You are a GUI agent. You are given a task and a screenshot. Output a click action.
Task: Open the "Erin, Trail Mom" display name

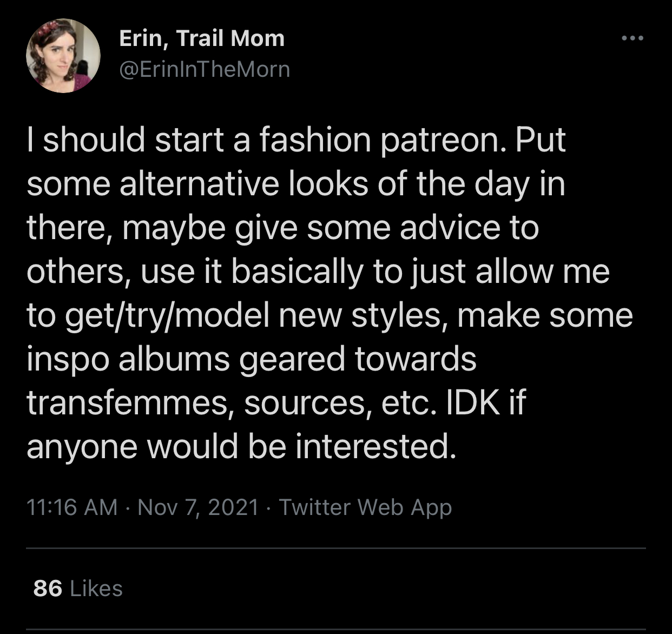click(201, 38)
